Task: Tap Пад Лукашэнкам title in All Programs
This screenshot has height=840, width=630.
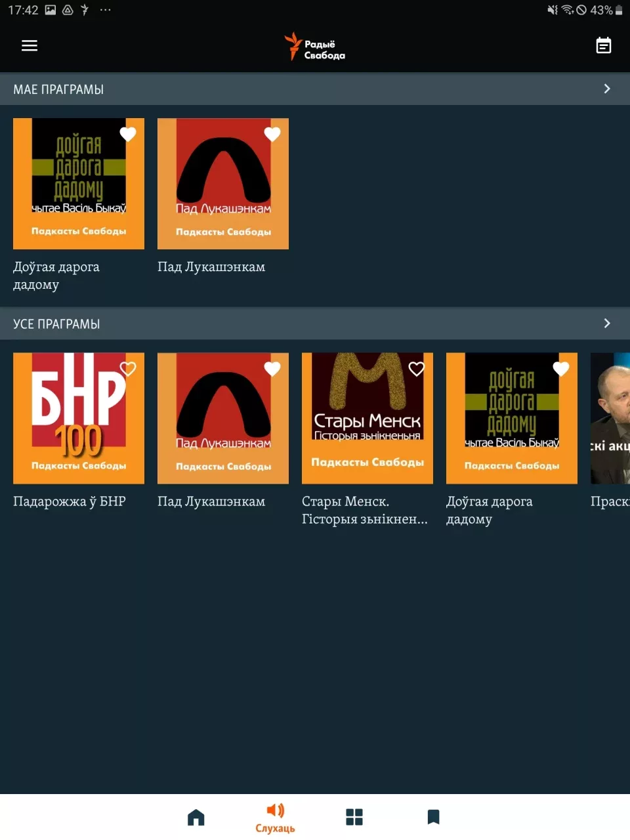Action: point(211,501)
